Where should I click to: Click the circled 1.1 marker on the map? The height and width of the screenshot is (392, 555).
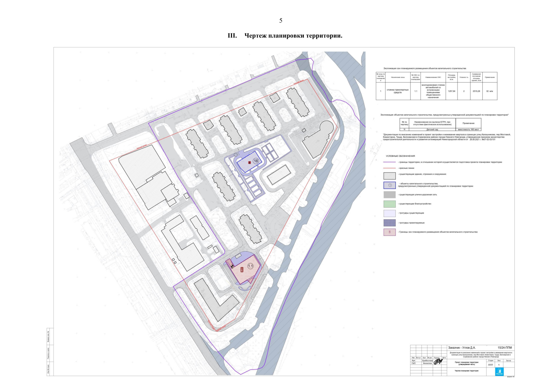pos(250,266)
